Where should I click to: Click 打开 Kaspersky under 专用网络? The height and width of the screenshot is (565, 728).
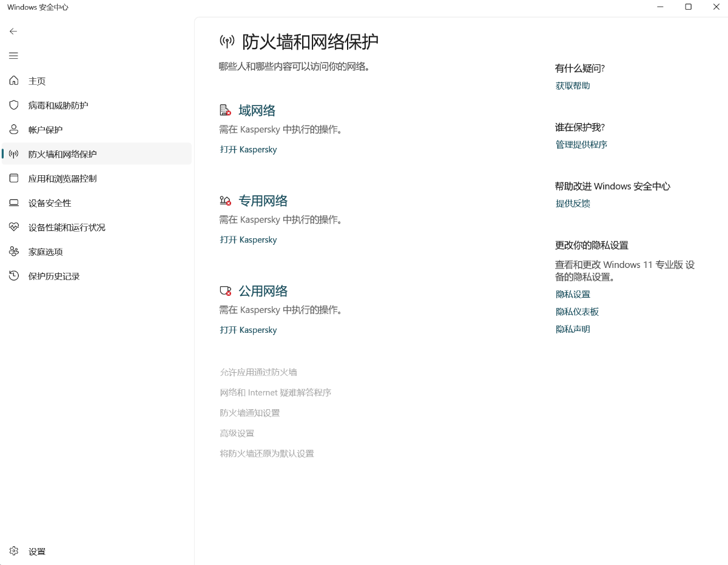pos(248,239)
